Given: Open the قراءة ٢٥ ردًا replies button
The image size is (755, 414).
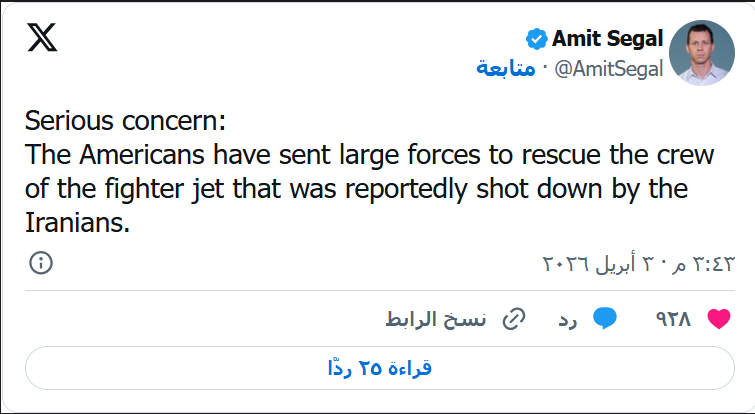Looking at the screenshot, I should [x=379, y=368].
